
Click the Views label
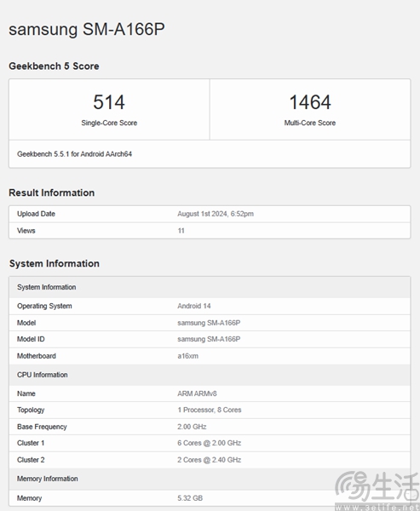26,231
